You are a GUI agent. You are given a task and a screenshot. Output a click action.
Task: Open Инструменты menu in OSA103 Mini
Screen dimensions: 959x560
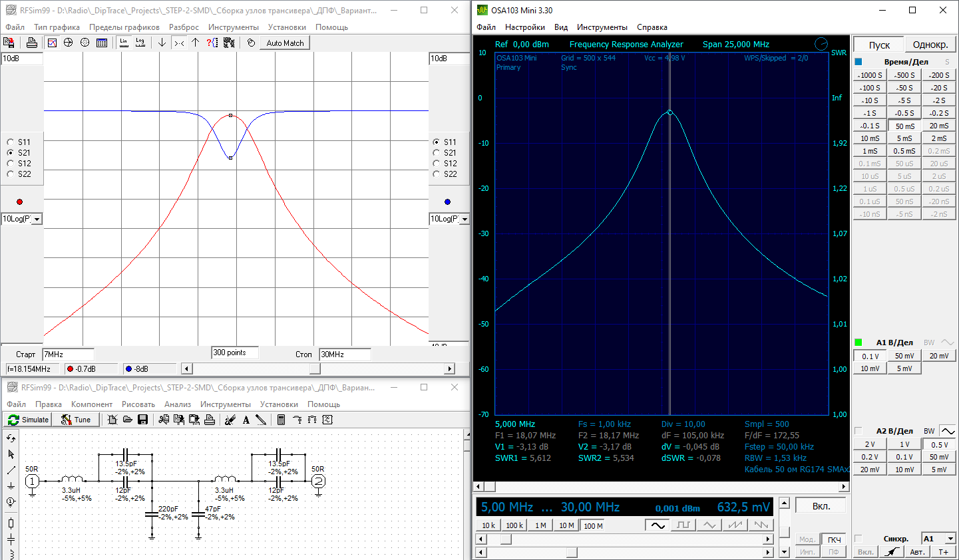[x=602, y=27]
